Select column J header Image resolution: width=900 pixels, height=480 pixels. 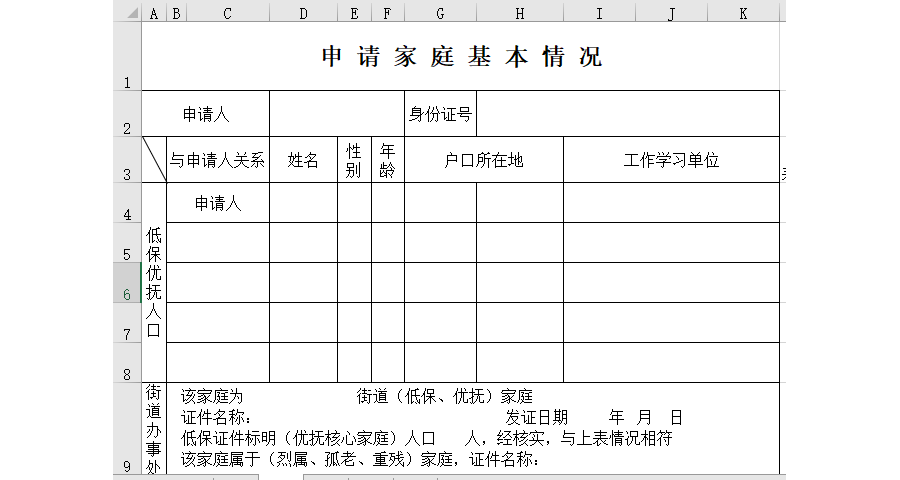(x=672, y=14)
